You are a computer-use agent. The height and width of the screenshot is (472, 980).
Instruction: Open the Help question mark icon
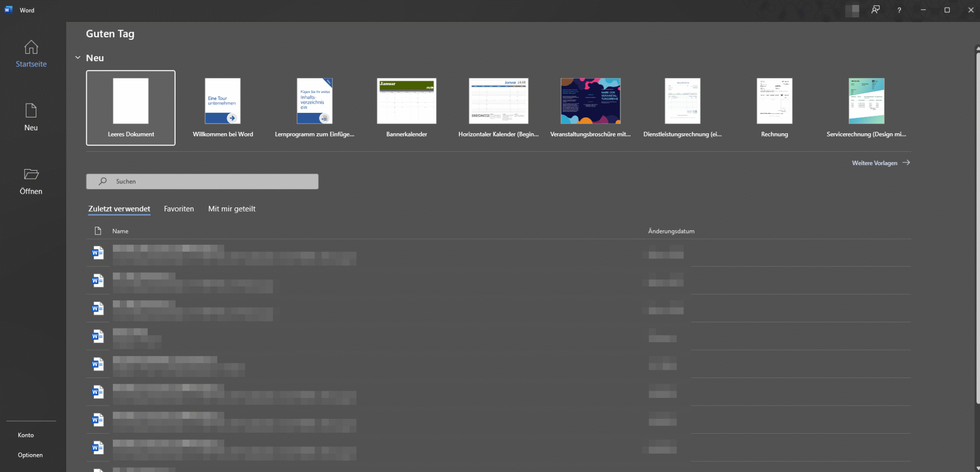pyautogui.click(x=899, y=10)
